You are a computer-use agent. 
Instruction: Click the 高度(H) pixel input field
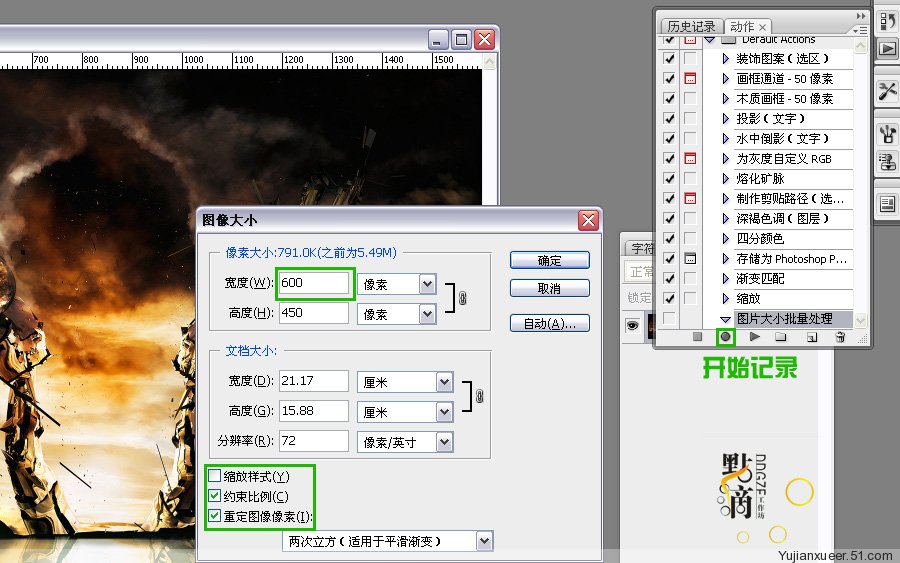(313, 313)
